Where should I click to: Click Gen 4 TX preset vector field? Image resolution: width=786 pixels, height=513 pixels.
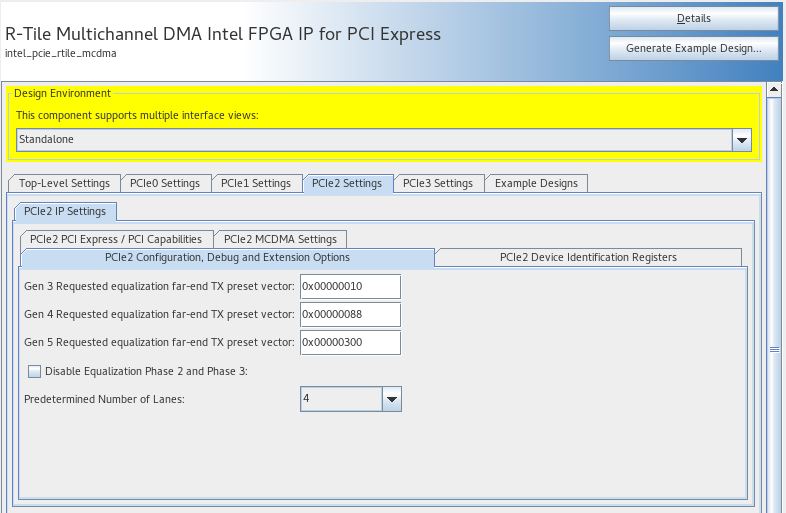[x=350, y=314]
